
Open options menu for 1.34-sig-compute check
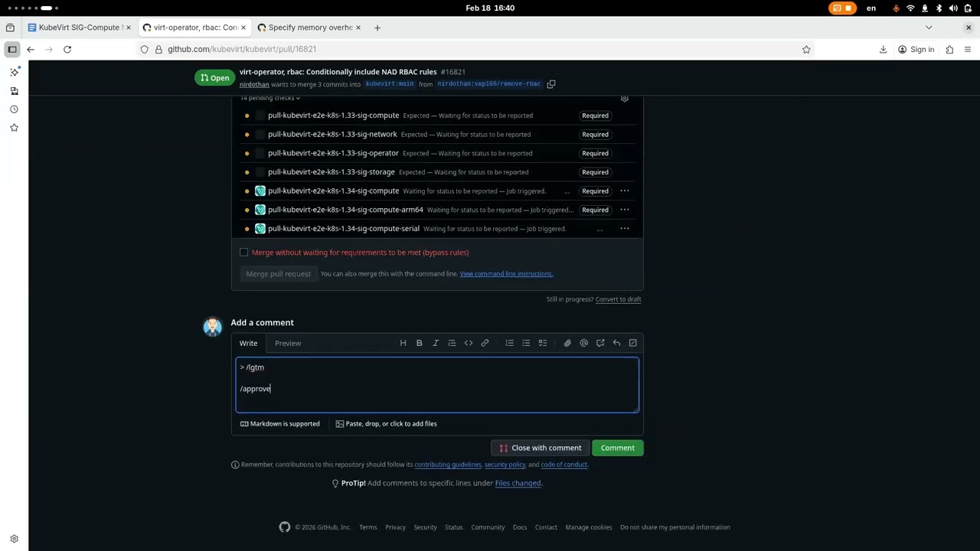tap(625, 191)
